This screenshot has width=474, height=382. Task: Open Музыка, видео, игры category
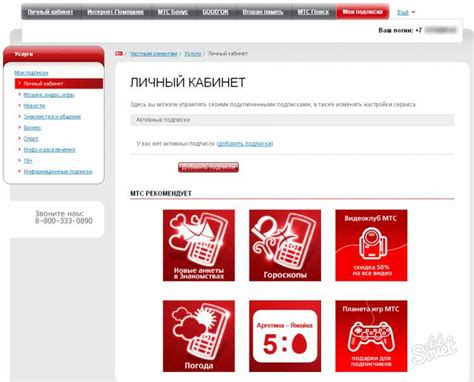point(49,95)
